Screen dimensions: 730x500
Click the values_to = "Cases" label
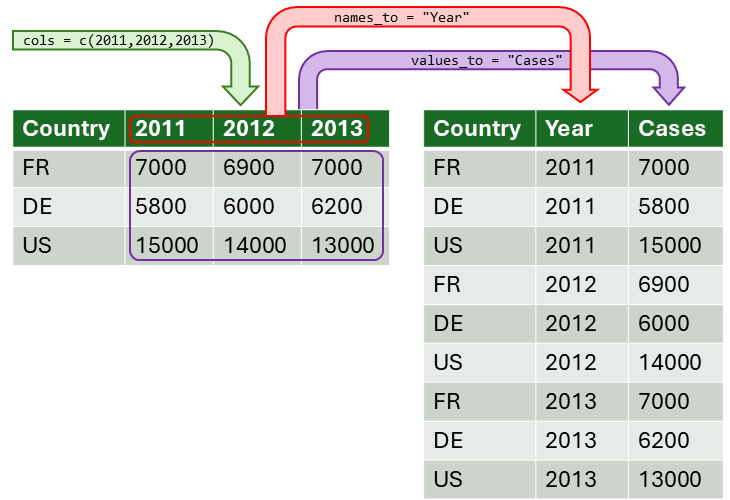[x=486, y=60]
